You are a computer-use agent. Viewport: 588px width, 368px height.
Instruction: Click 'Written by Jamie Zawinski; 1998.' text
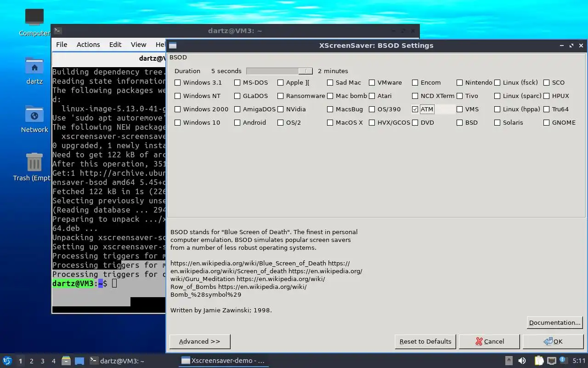[x=221, y=310]
